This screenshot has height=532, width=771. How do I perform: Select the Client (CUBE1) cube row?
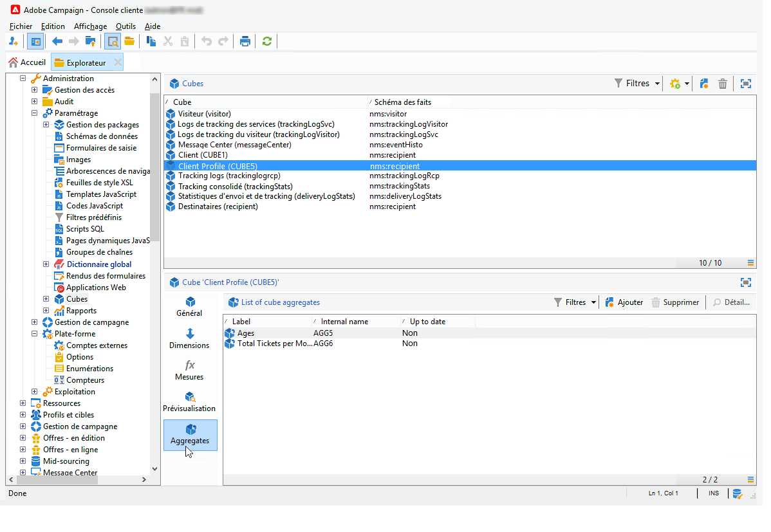(x=460, y=156)
